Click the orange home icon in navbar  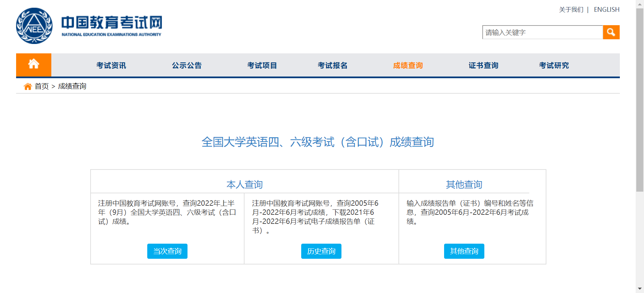(x=34, y=64)
